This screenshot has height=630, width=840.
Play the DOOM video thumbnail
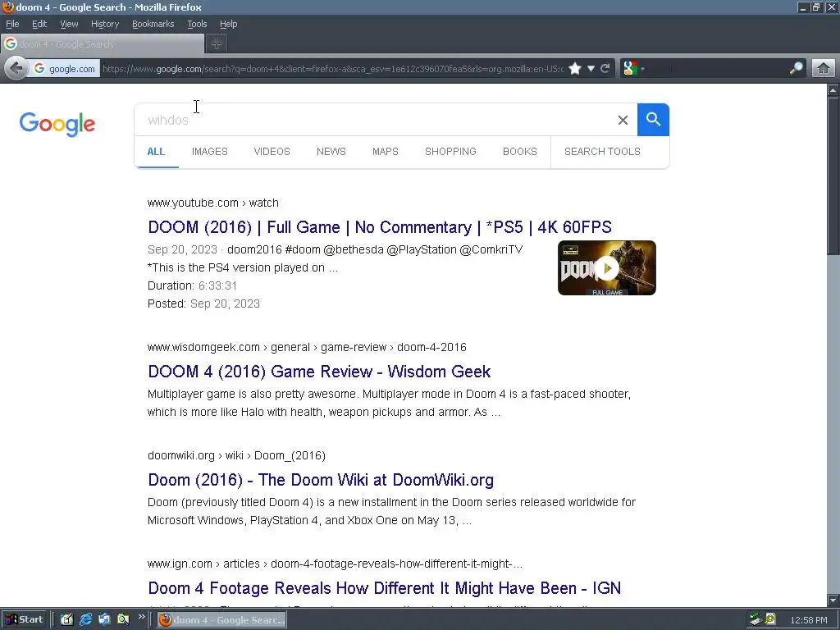[607, 268]
